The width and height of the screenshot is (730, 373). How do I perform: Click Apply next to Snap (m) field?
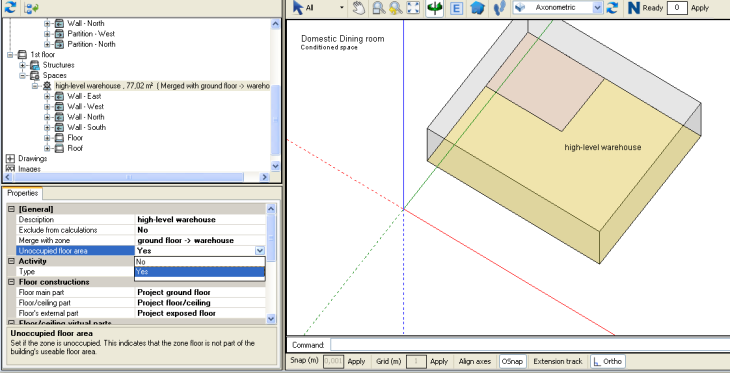(356, 361)
